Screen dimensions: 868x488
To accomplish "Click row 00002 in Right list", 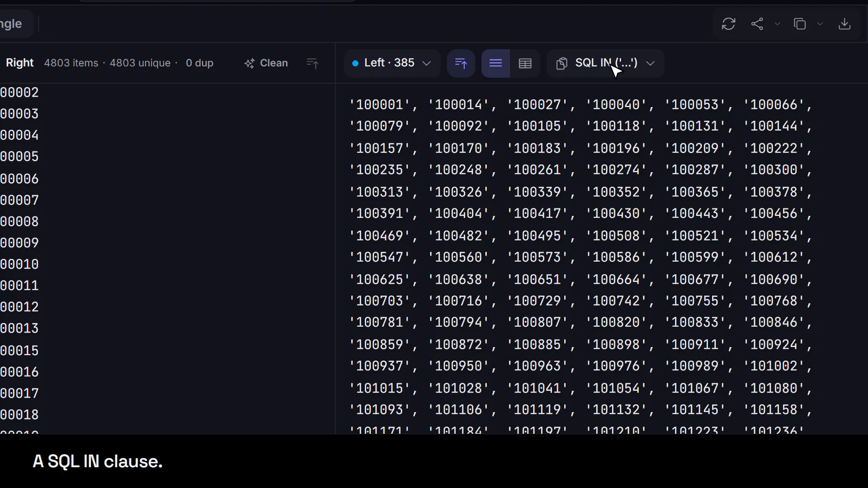I will 19,93.
